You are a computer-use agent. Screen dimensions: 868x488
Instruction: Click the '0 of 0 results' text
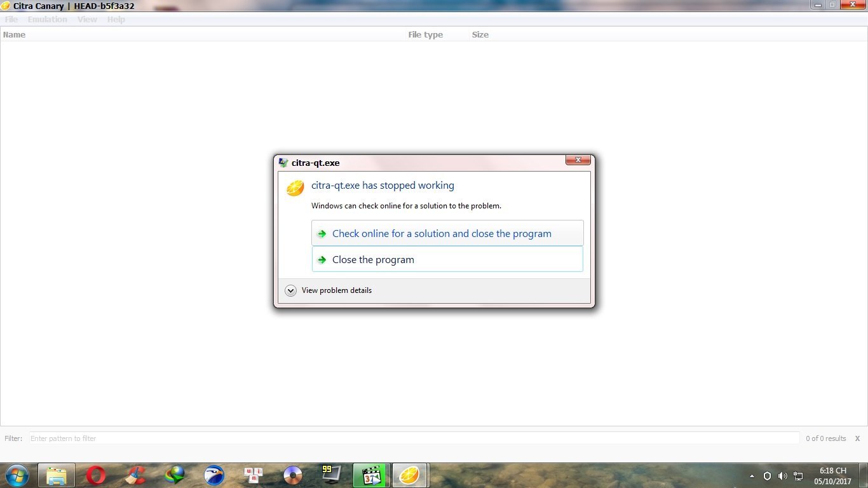(x=826, y=438)
